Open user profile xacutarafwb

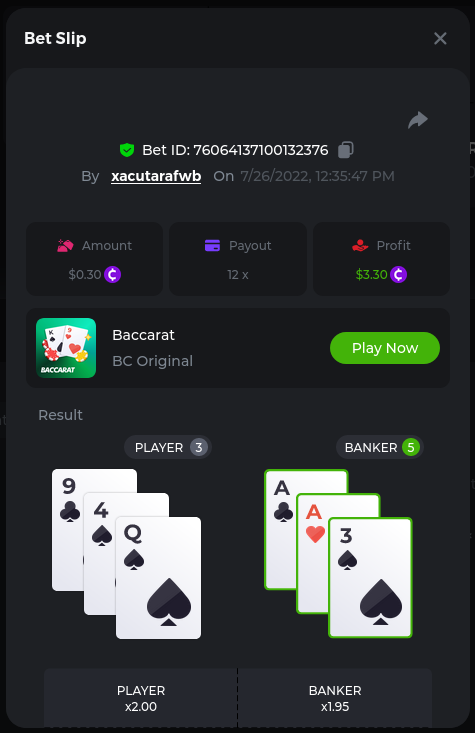[156, 176]
